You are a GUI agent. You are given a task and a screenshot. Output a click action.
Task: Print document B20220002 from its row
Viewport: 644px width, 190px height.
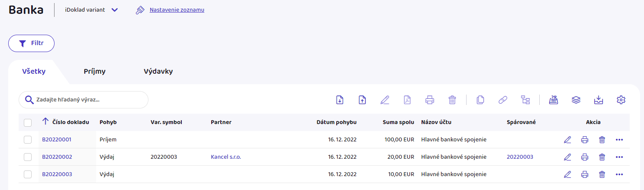pos(585,157)
